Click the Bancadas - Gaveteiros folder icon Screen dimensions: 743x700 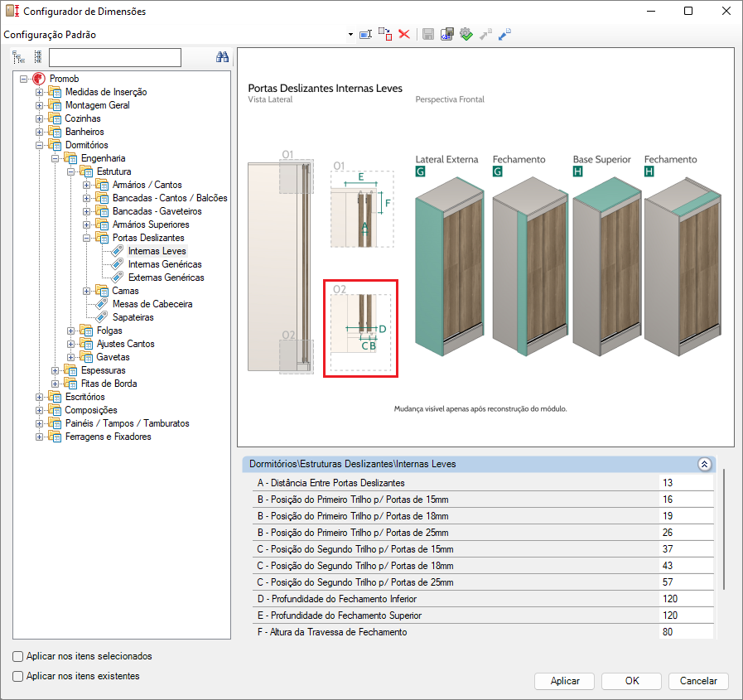pos(102,211)
